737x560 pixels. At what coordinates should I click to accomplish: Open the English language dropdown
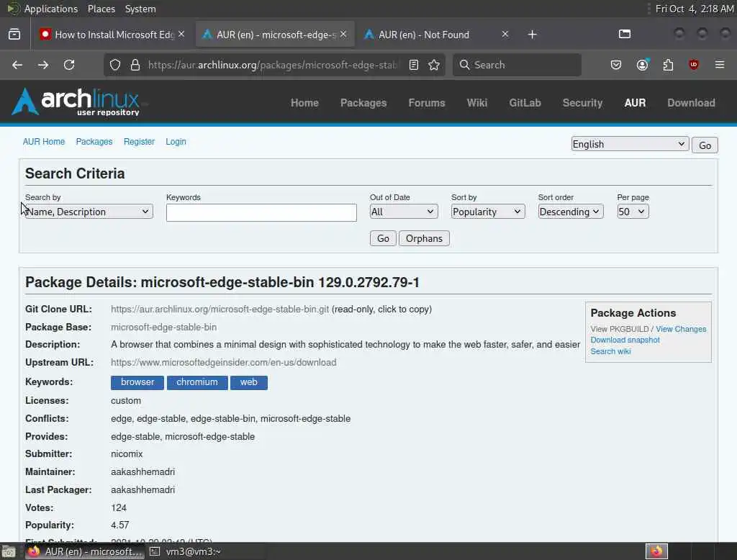click(630, 144)
